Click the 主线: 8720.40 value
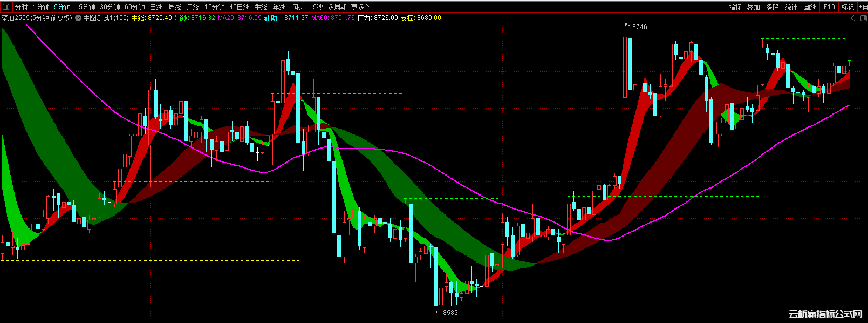Screen dimensions: 868x323 [x=152, y=18]
